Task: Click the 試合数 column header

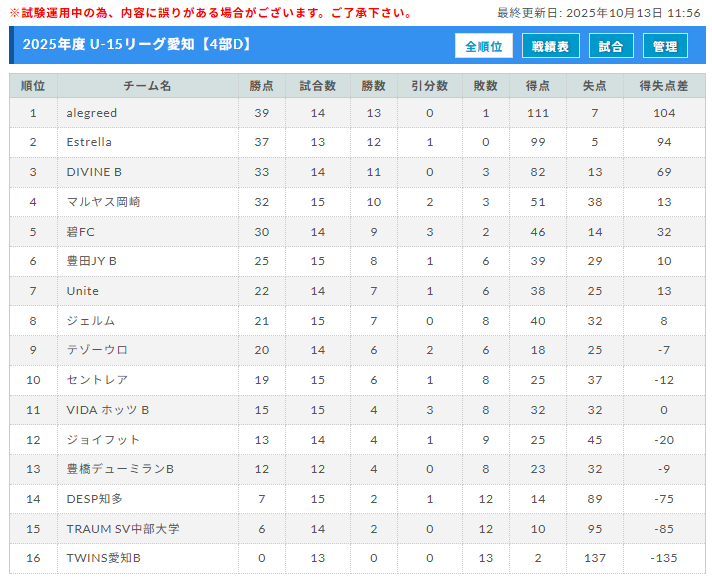Action: tap(318, 86)
